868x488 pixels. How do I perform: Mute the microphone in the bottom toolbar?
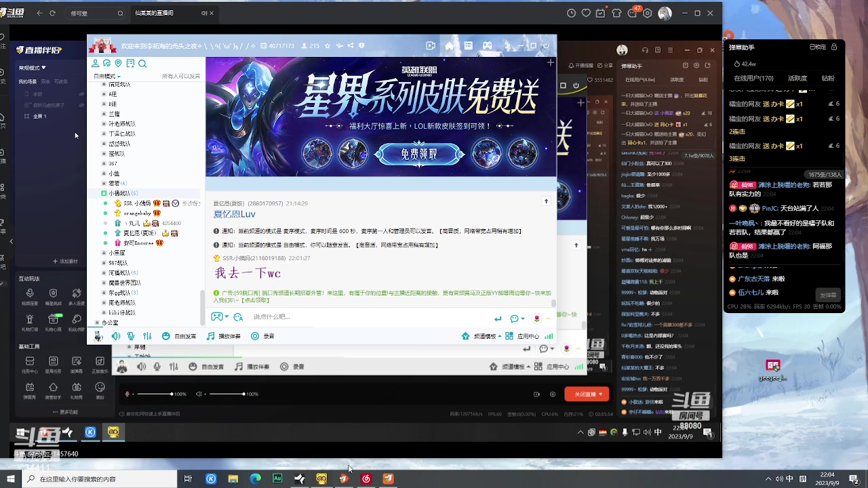click(x=157, y=367)
